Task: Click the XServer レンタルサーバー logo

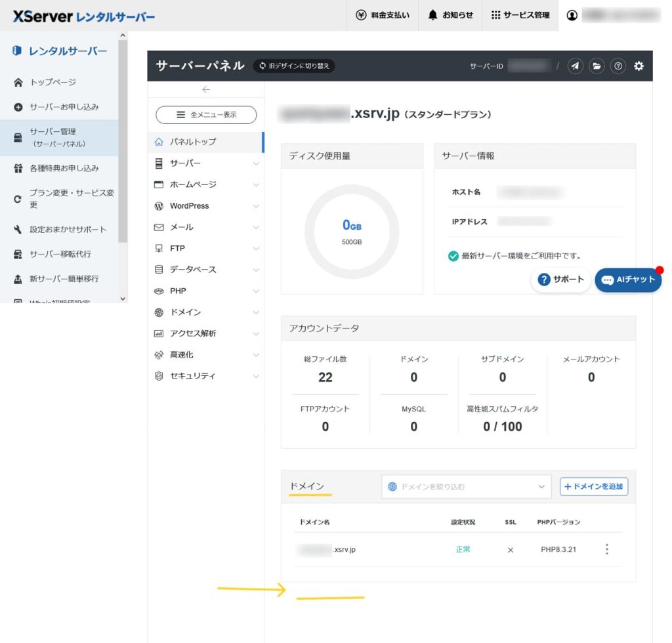Action: click(x=84, y=16)
